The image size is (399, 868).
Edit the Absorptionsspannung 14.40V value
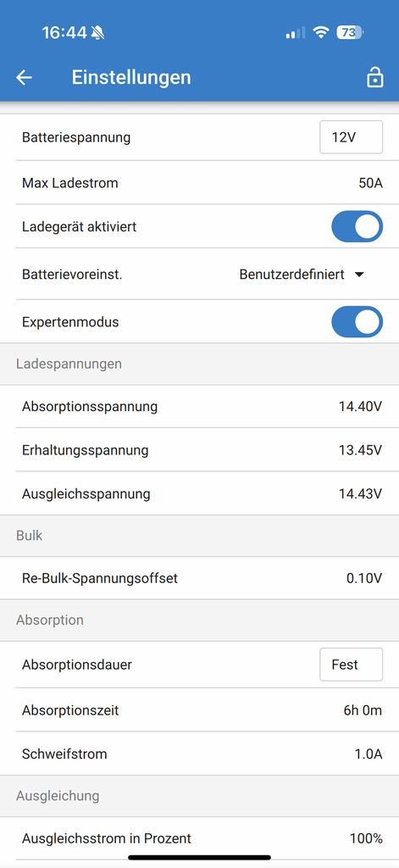pyautogui.click(x=199, y=407)
